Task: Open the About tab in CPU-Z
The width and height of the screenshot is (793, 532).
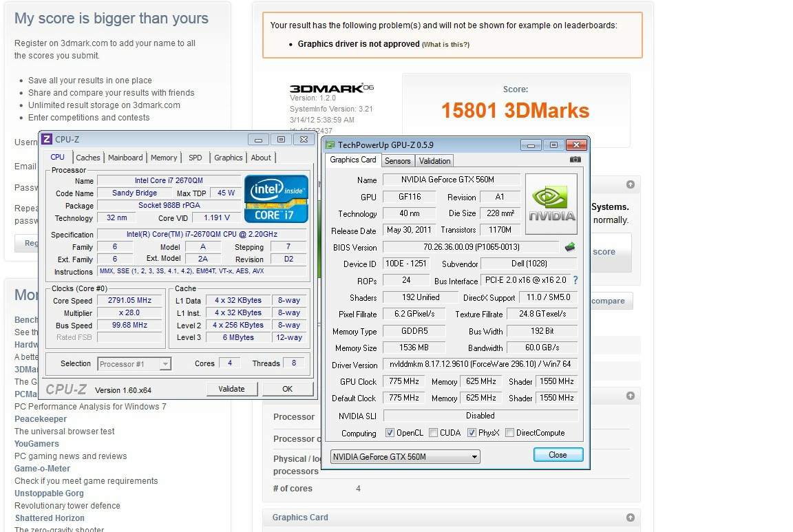Action: click(261, 158)
